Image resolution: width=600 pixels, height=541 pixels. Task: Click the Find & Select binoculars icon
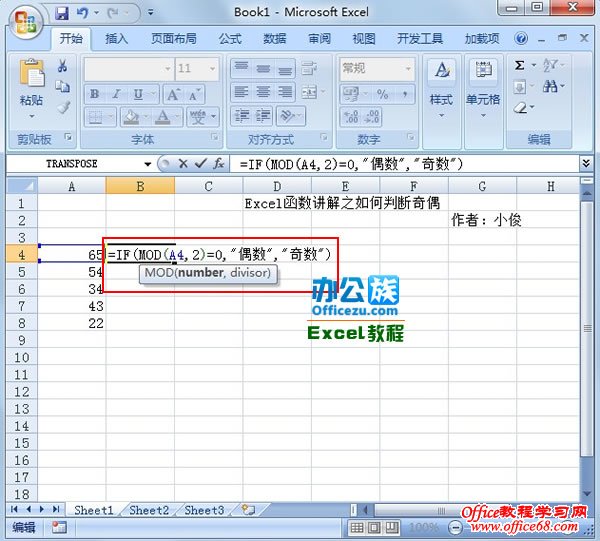pyautogui.click(x=550, y=86)
